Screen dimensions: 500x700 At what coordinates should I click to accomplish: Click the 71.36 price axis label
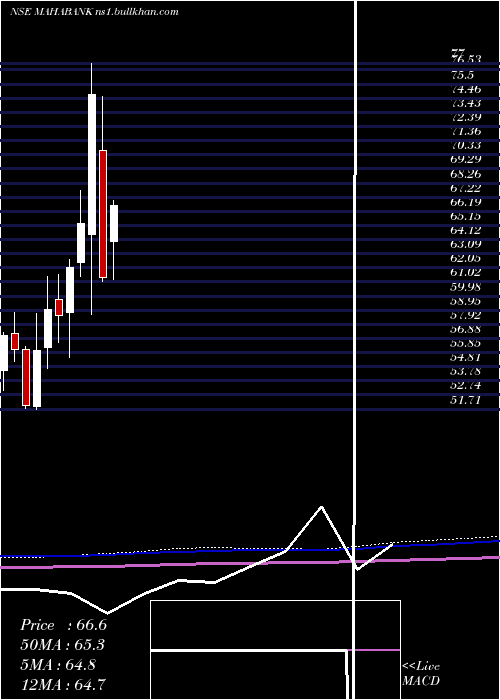[x=466, y=131]
